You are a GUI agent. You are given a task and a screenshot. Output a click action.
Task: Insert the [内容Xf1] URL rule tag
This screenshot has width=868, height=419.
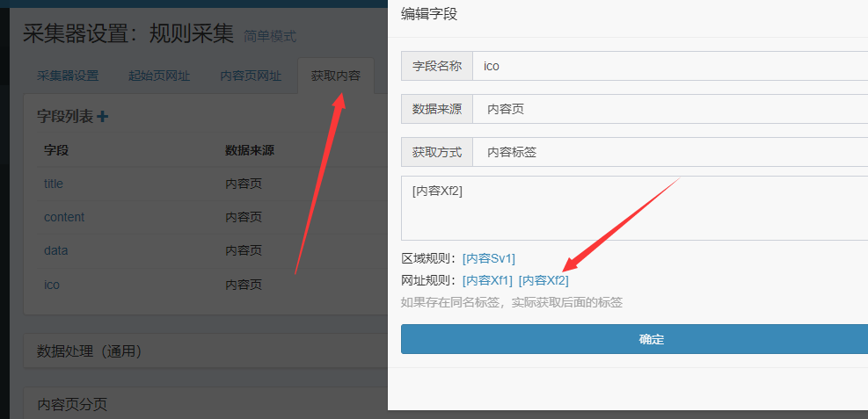pyautogui.click(x=487, y=280)
